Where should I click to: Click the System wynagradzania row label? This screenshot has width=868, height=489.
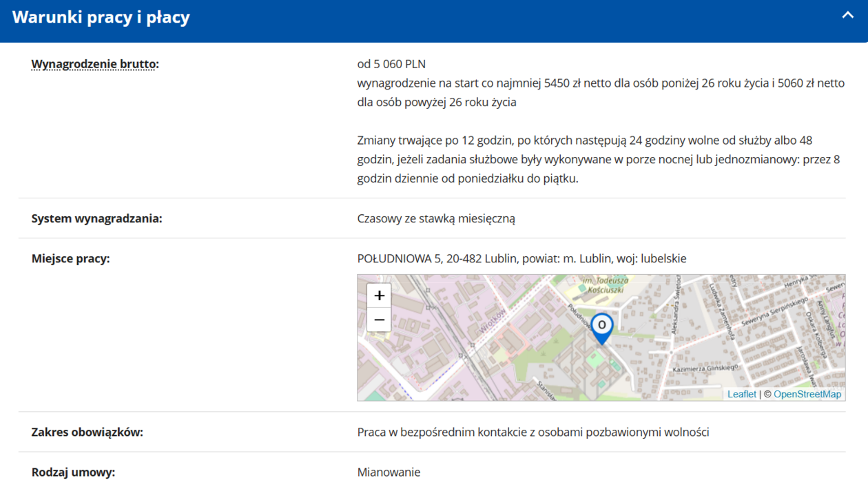[96, 219]
